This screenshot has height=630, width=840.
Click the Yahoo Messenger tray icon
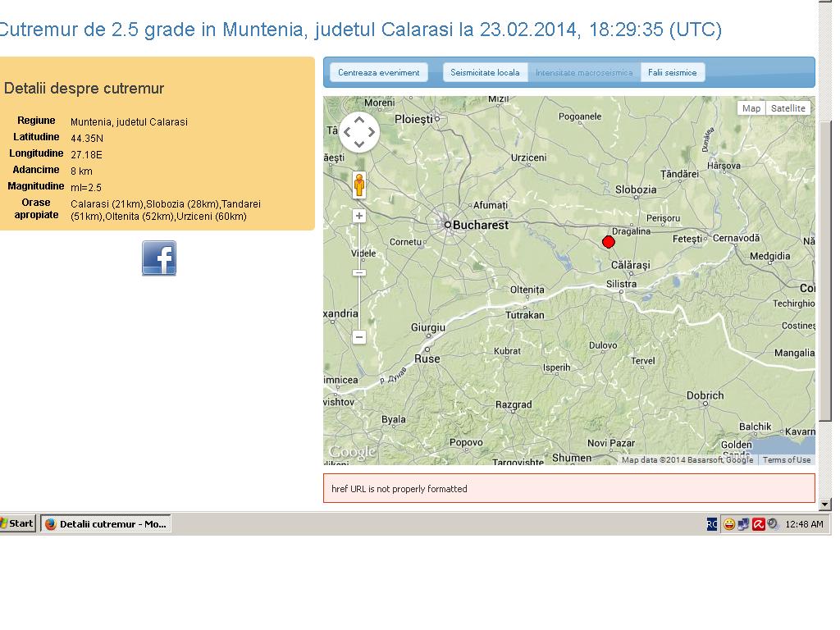click(x=728, y=524)
